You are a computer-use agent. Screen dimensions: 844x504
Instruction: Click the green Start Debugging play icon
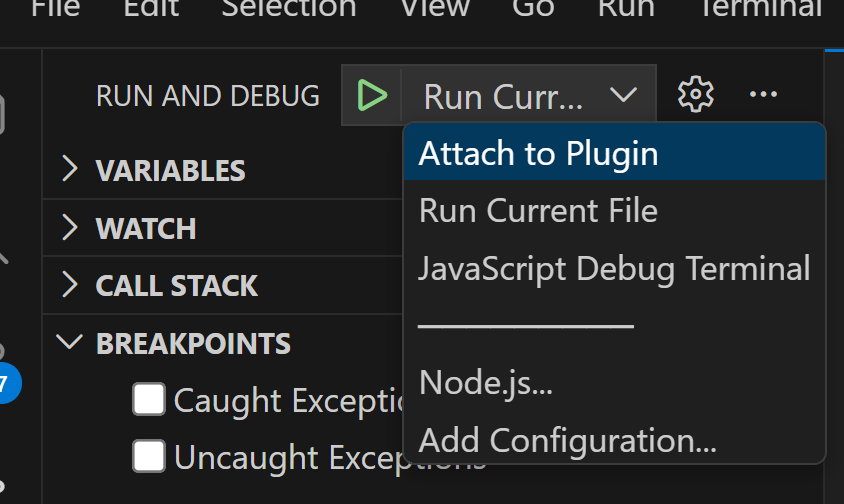coord(372,96)
